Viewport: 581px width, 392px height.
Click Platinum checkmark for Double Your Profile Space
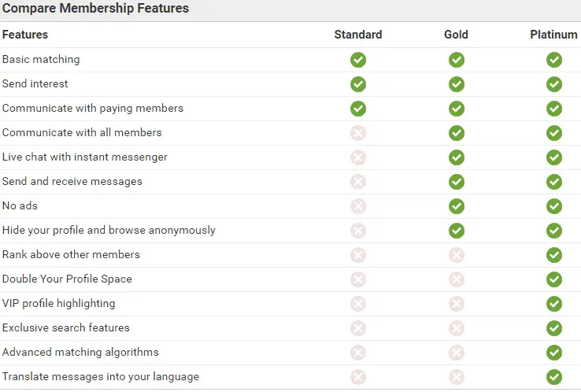click(x=554, y=279)
